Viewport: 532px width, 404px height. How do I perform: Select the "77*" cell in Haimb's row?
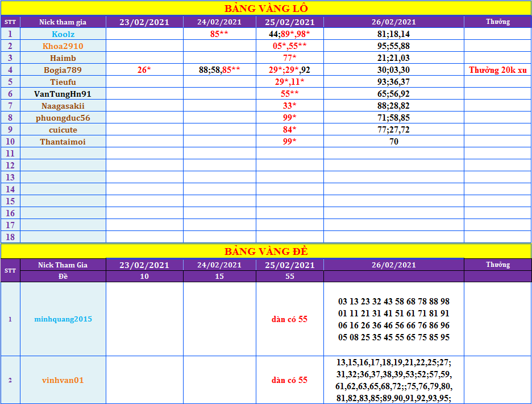click(290, 58)
